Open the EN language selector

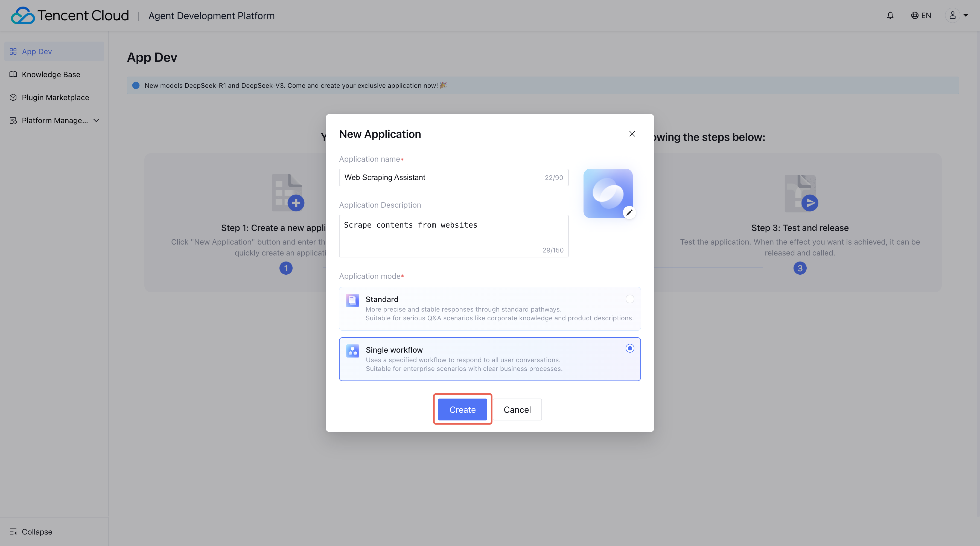(926, 16)
